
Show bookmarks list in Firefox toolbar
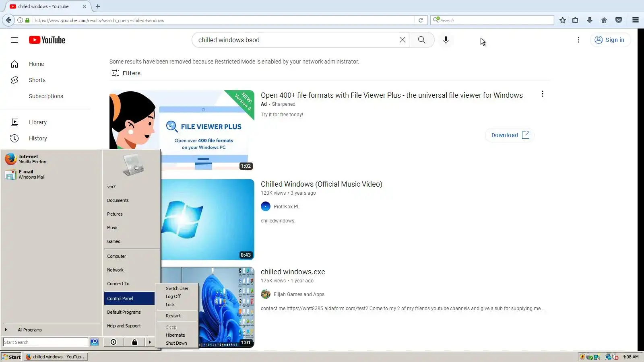pos(575,20)
